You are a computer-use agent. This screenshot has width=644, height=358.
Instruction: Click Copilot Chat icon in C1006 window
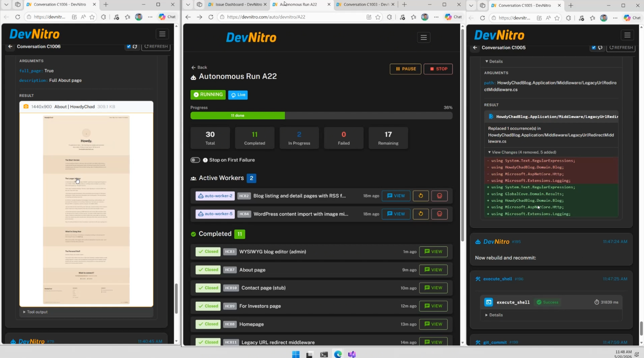(167, 17)
